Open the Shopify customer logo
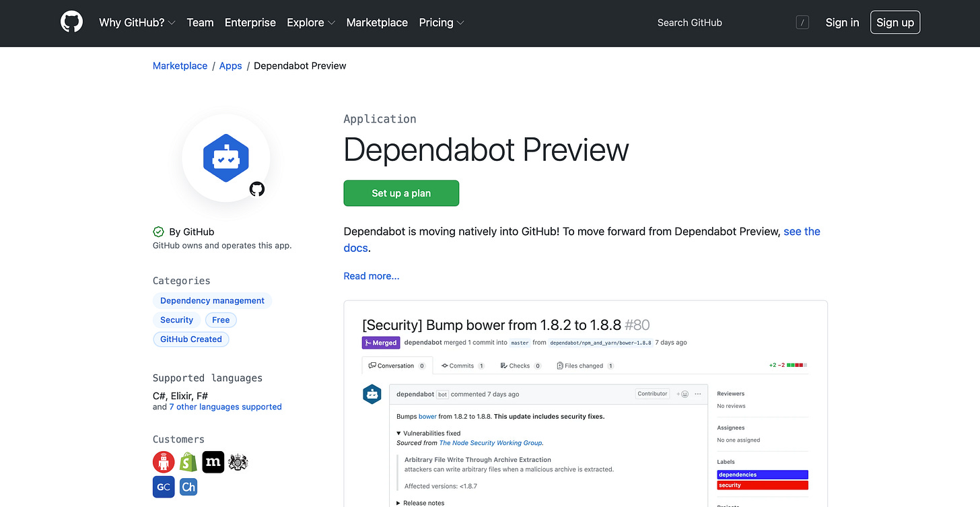The height and width of the screenshot is (507, 980). (188, 462)
